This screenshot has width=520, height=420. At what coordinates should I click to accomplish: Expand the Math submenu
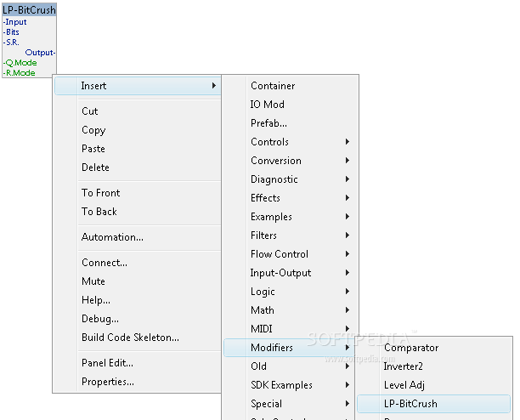click(x=291, y=310)
